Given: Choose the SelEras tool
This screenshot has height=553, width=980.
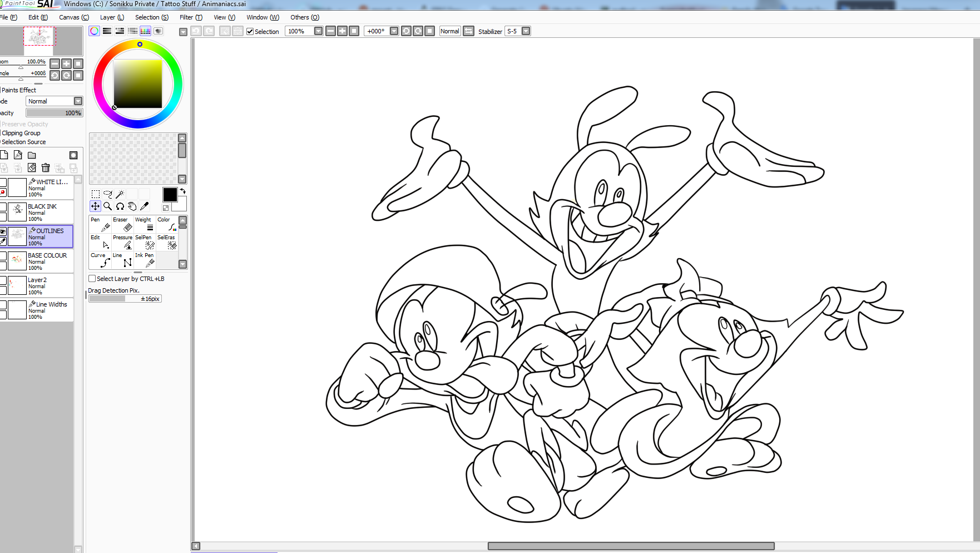Looking at the screenshot, I should [x=167, y=242].
